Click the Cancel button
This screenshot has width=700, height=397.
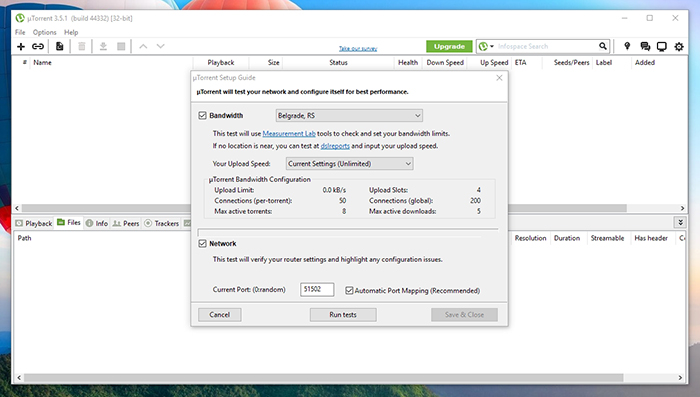220,314
